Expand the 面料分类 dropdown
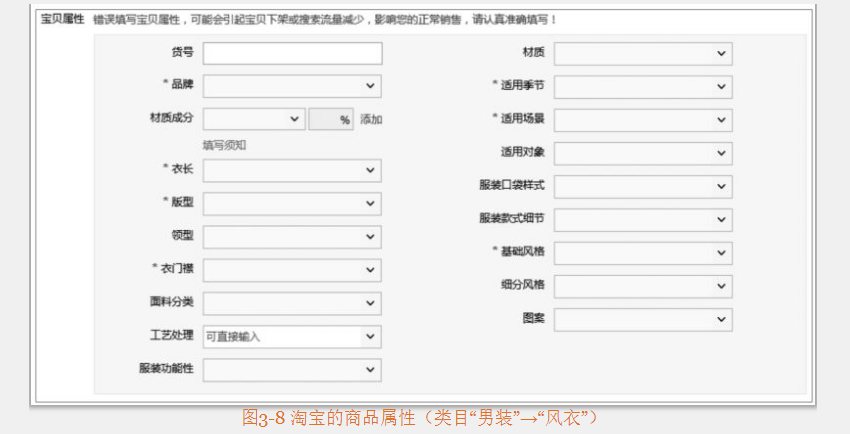The height and width of the screenshot is (434, 850). 292,303
